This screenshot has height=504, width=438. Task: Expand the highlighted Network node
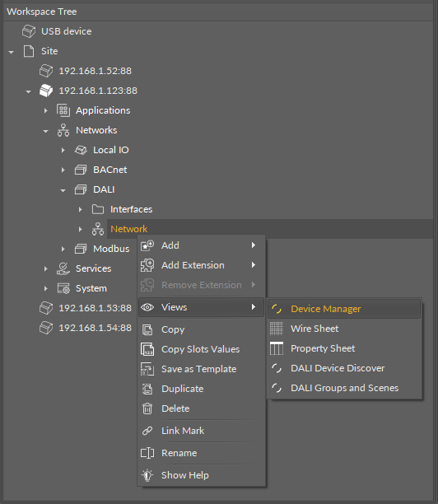pyautogui.click(x=81, y=229)
